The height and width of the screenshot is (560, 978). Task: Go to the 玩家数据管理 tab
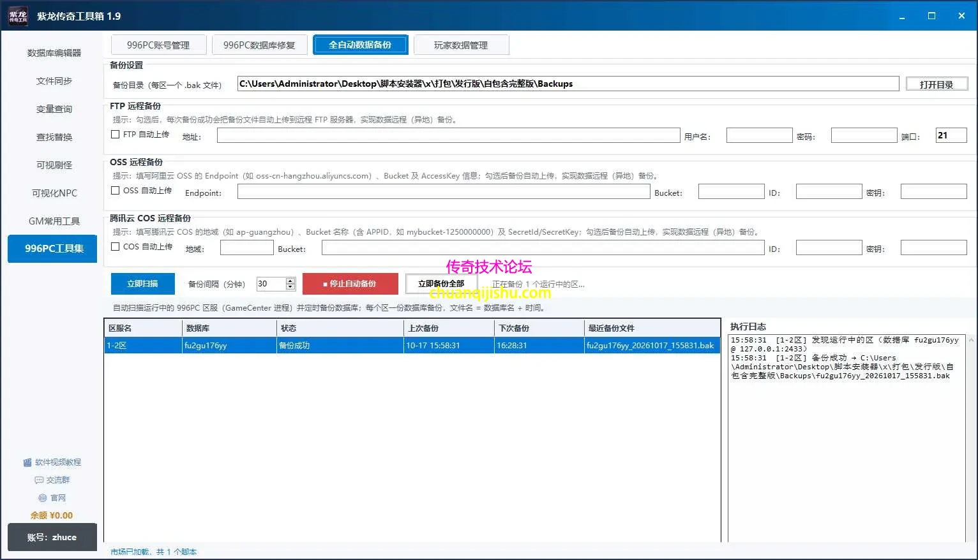click(461, 45)
